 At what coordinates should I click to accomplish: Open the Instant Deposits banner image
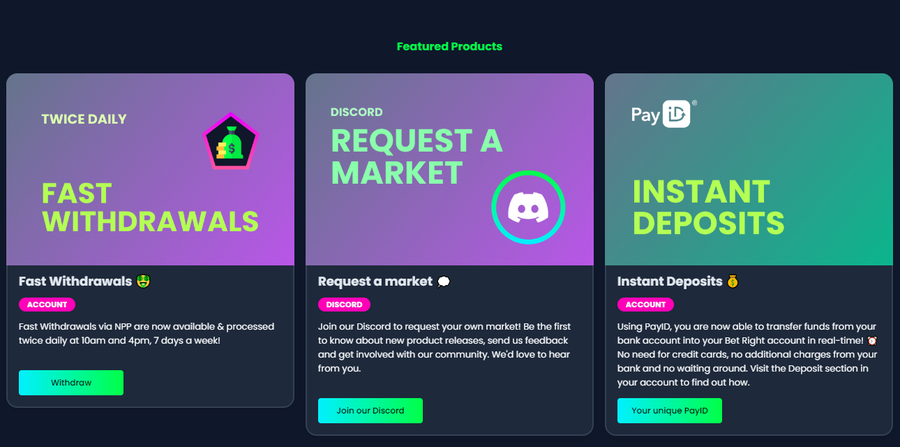pyautogui.click(x=749, y=169)
